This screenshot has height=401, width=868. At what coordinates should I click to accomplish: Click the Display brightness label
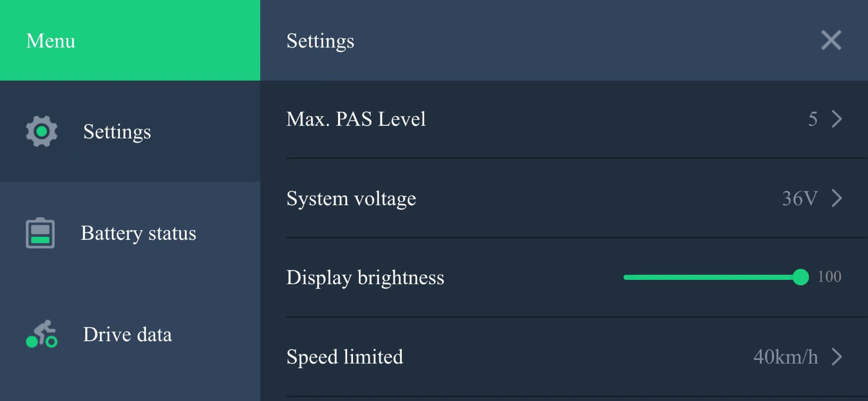(365, 277)
